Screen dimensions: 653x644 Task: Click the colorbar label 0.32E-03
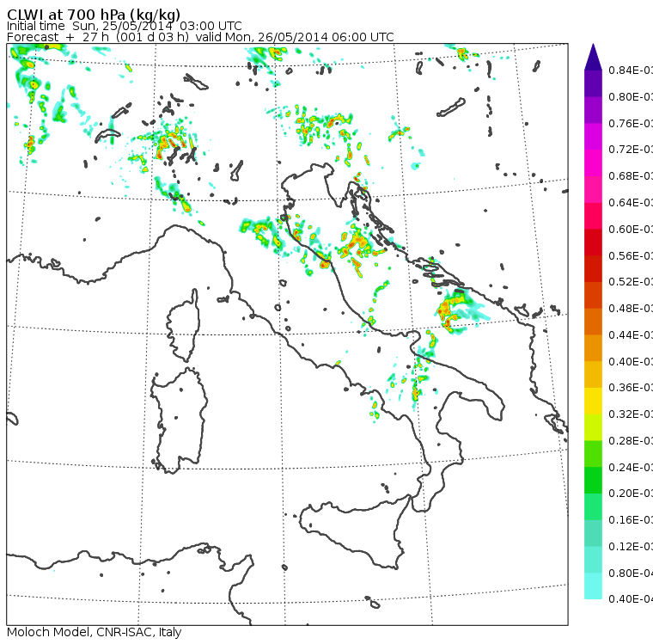(631, 414)
